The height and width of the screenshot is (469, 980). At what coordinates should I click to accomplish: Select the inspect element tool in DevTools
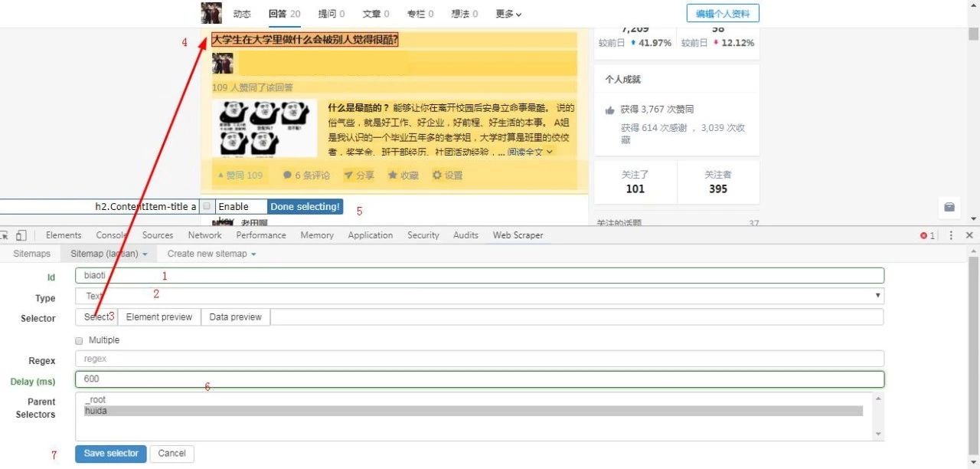point(6,235)
